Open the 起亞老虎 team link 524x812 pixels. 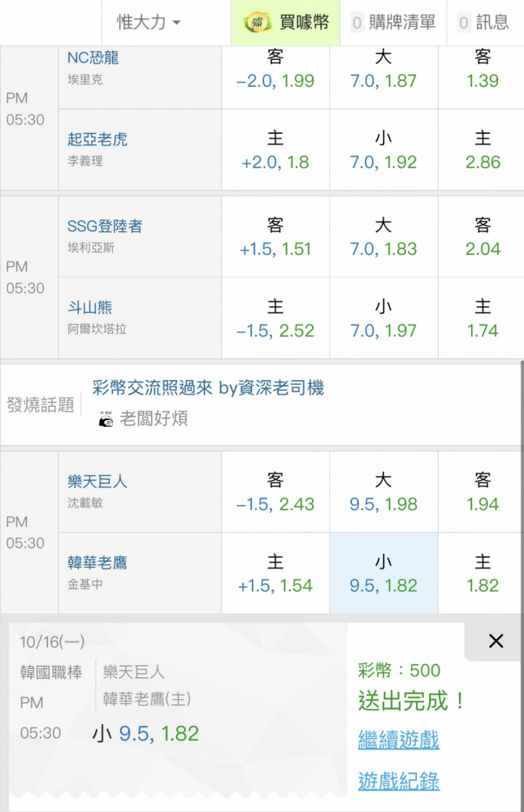click(x=97, y=140)
